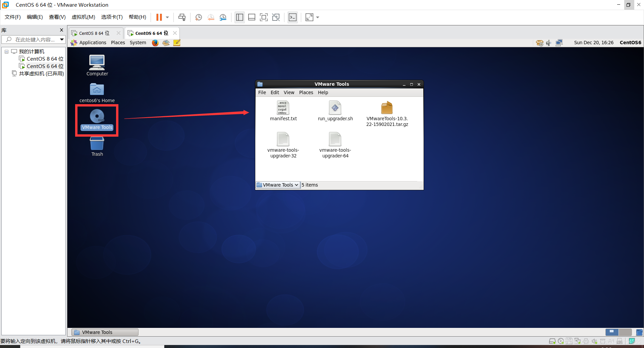Launch the mail client icon in GNOME panel
This screenshot has width=644, height=348.
166,43
